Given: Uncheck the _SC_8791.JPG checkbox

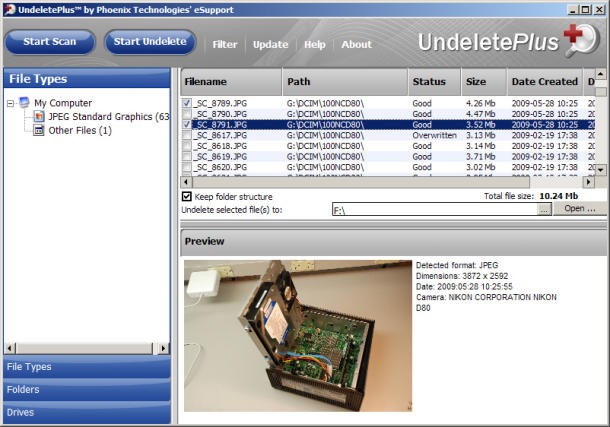Looking at the screenshot, I should coord(187,124).
